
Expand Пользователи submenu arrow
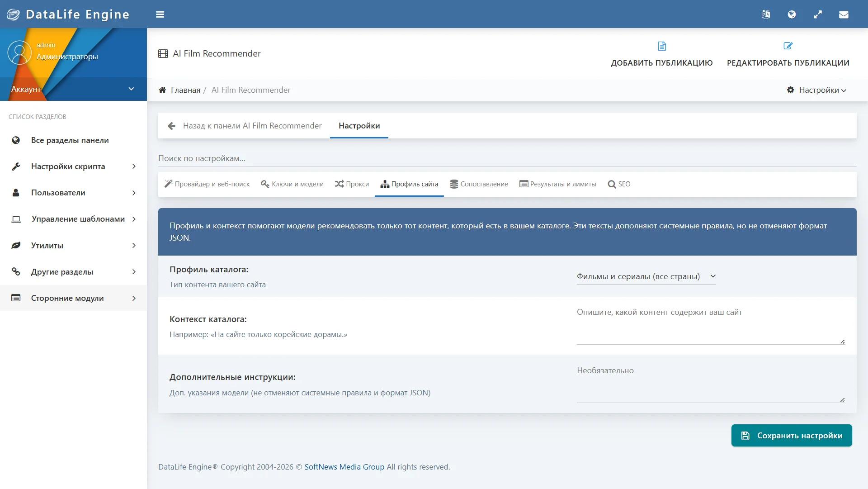tap(134, 193)
